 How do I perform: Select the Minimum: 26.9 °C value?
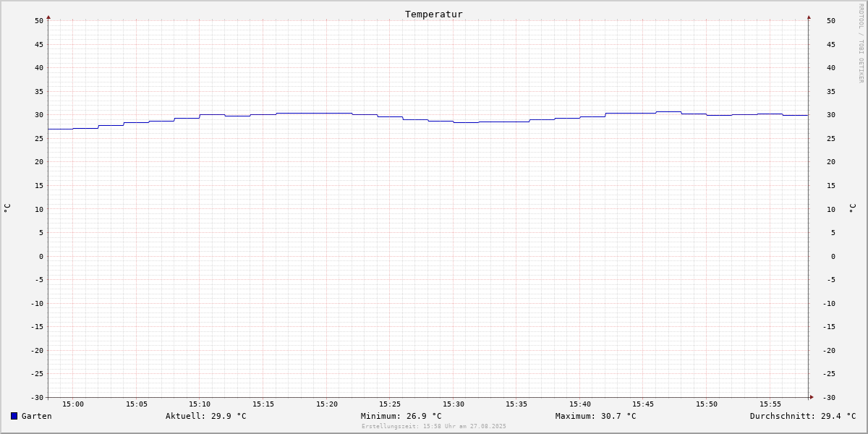point(401,416)
